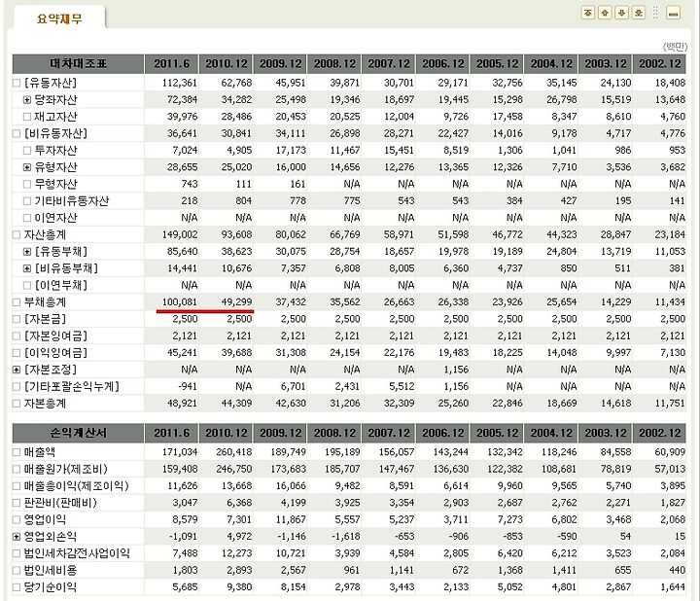Image resolution: width=700 pixels, height=601 pixels.
Task: Tick the [자본잉여금] checkbox
Action: pos(17,336)
